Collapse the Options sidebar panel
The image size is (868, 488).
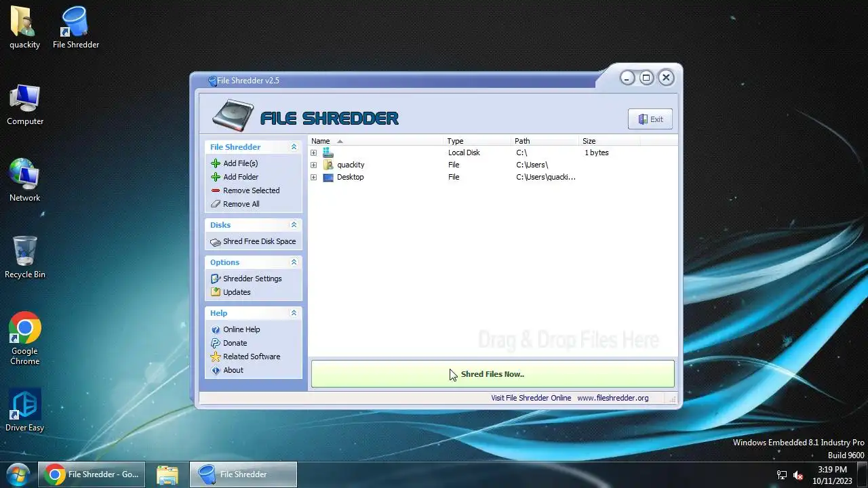[x=294, y=262]
